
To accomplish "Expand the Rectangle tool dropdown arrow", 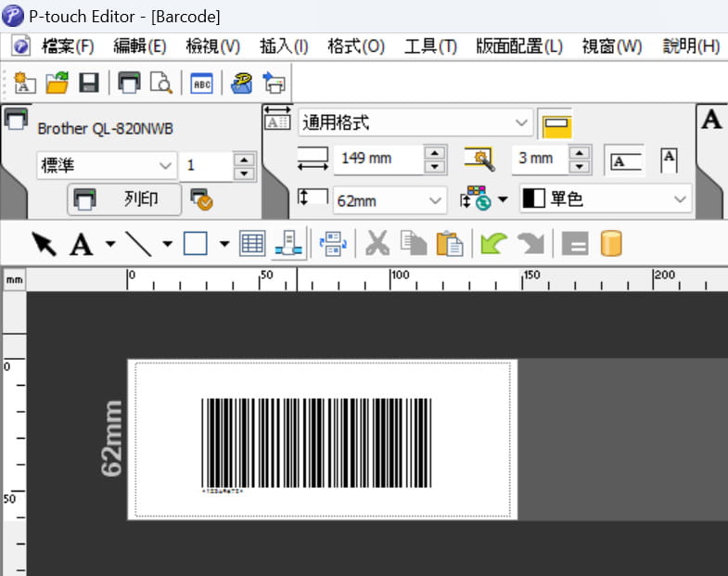I will coord(224,244).
